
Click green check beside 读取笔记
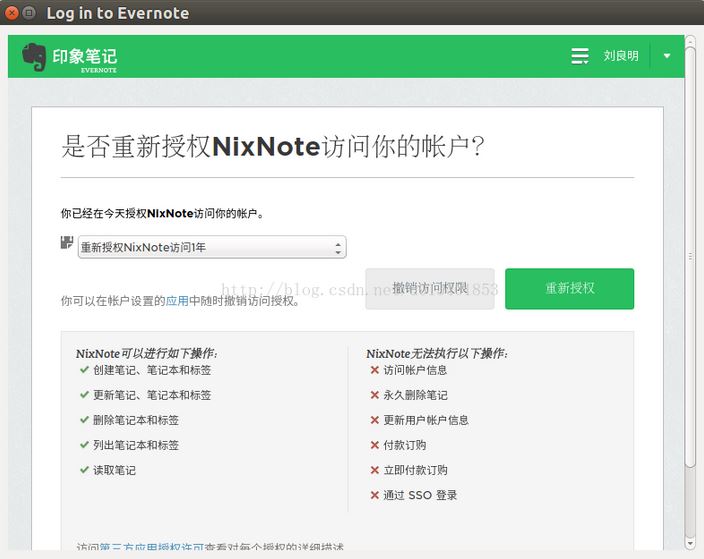coord(84,470)
